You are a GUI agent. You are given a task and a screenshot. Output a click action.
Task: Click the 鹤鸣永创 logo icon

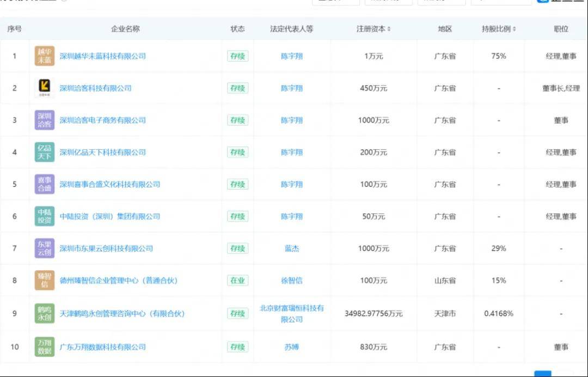click(x=44, y=313)
